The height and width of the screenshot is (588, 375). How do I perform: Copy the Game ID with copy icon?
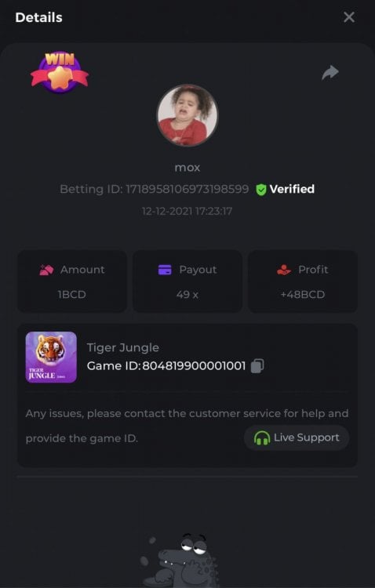point(257,365)
